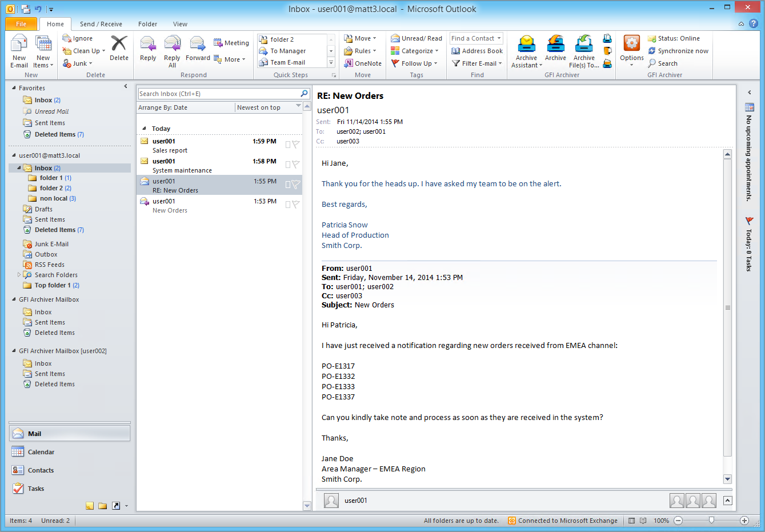The image size is (765, 532).
Task: Select Team E-mail quick step
Action: pyautogui.click(x=292, y=62)
